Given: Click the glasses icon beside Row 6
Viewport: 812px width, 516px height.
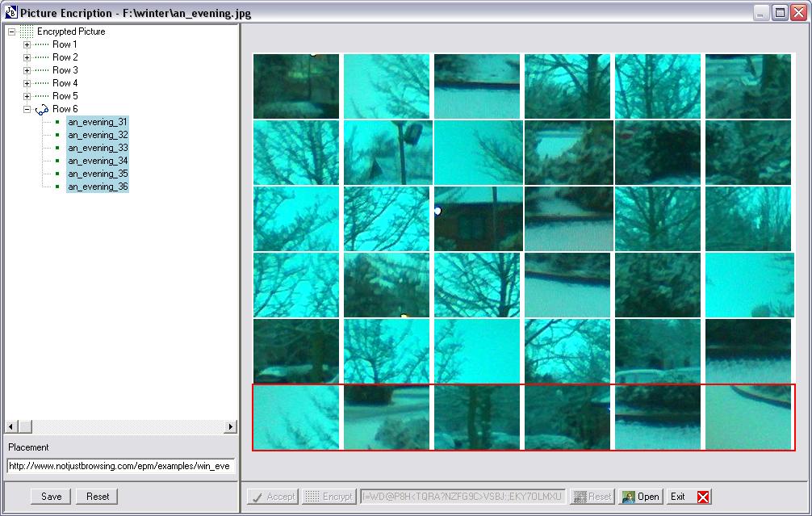Looking at the screenshot, I should point(42,109).
